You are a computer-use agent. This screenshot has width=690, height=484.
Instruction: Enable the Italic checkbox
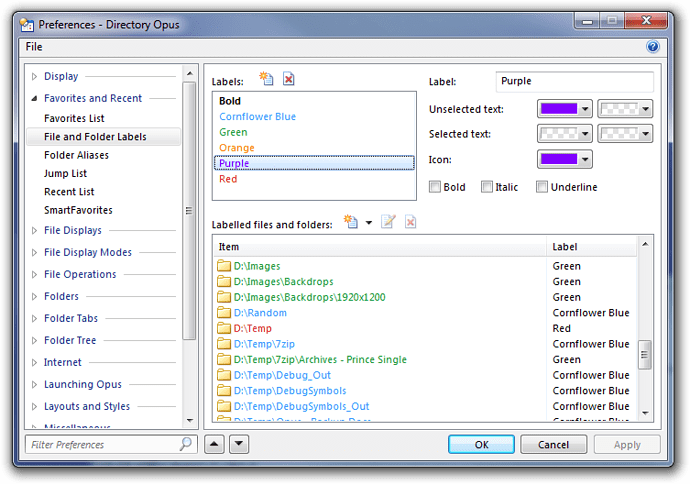[x=487, y=187]
